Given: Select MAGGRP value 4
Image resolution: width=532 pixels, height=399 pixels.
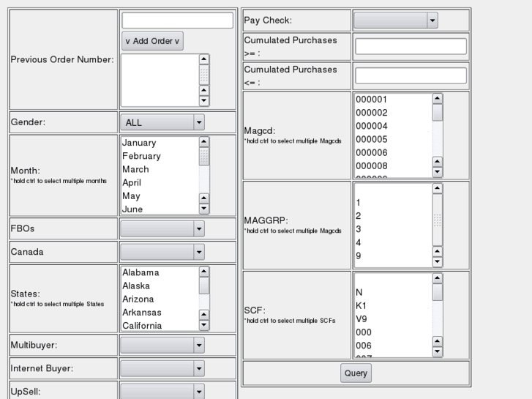Looking at the screenshot, I should (393, 242).
